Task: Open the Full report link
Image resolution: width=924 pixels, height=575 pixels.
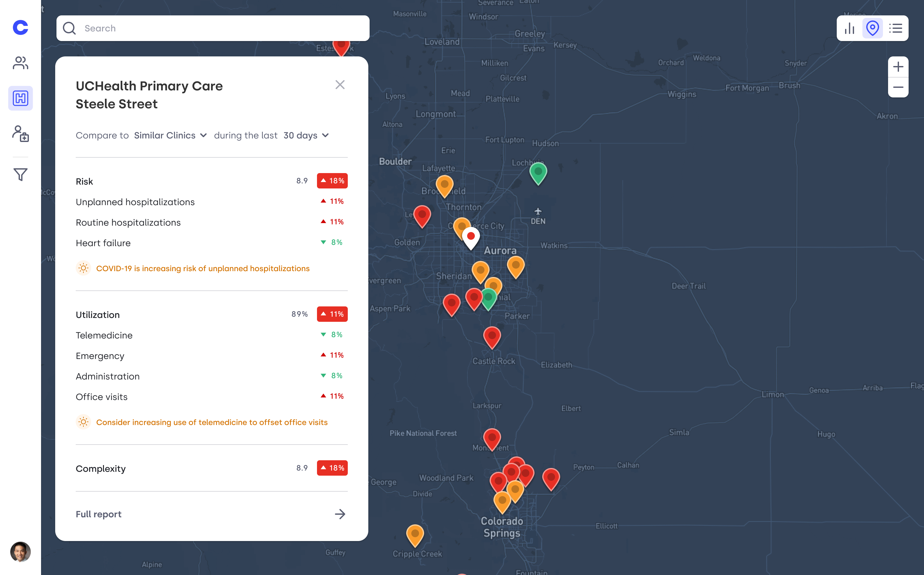Action: tap(98, 514)
